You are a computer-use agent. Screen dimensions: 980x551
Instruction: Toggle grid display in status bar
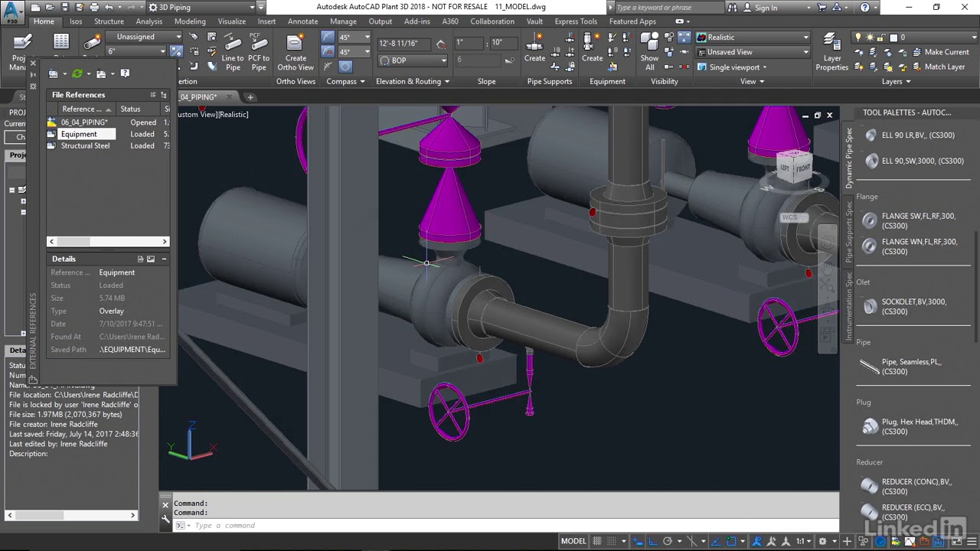[x=597, y=541]
